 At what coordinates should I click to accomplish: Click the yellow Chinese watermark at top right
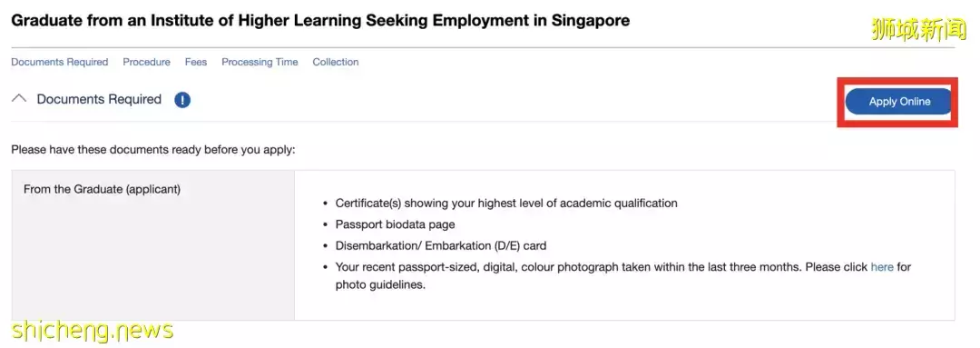(918, 29)
